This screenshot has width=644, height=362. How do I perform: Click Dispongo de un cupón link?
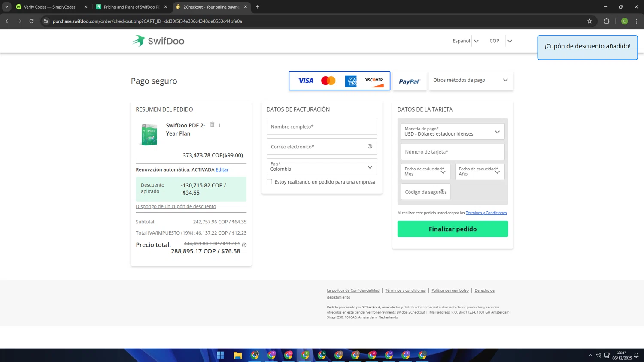click(176, 206)
